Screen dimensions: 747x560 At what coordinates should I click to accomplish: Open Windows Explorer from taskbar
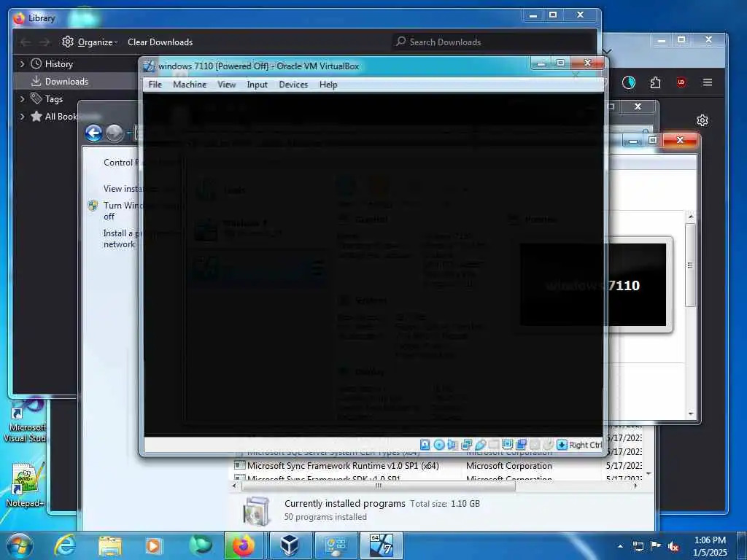pyautogui.click(x=109, y=545)
